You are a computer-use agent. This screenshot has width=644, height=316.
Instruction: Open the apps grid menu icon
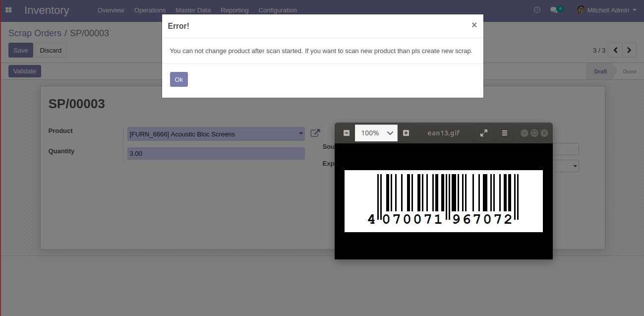coord(8,10)
